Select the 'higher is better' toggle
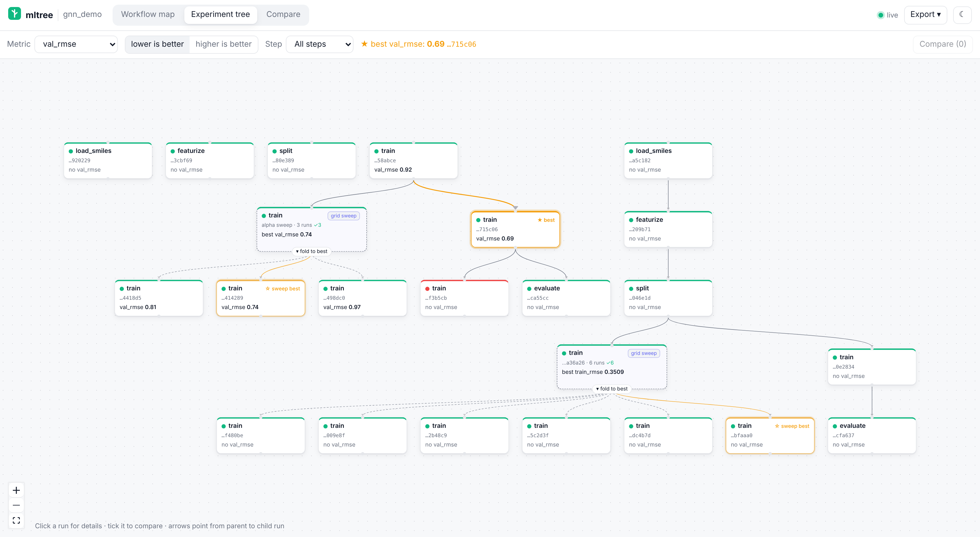Viewport: 980px width, 537px height. pyautogui.click(x=223, y=44)
